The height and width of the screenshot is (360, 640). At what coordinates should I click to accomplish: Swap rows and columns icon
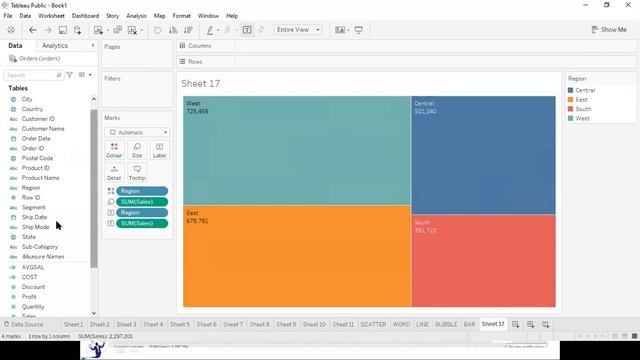click(x=158, y=30)
